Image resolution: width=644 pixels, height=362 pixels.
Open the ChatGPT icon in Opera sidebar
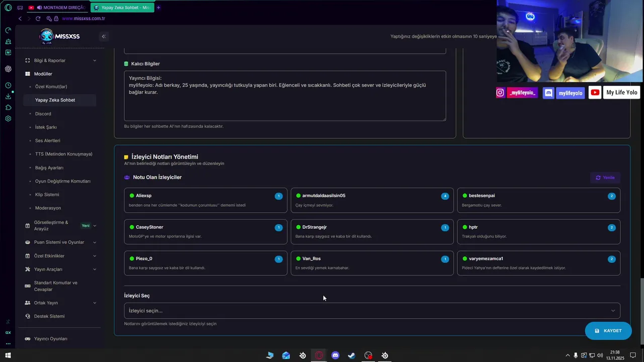tap(8, 69)
